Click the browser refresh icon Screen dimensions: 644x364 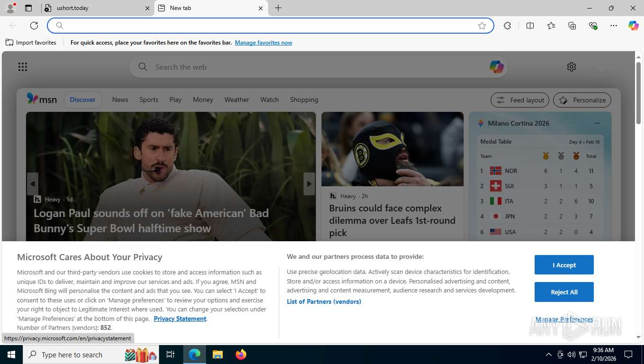coord(34,26)
